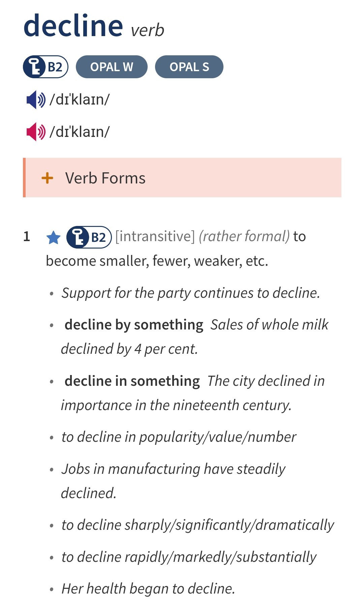This screenshot has width=364, height=605.
Task: Play the blue British pronunciation audio
Action: 36,100
